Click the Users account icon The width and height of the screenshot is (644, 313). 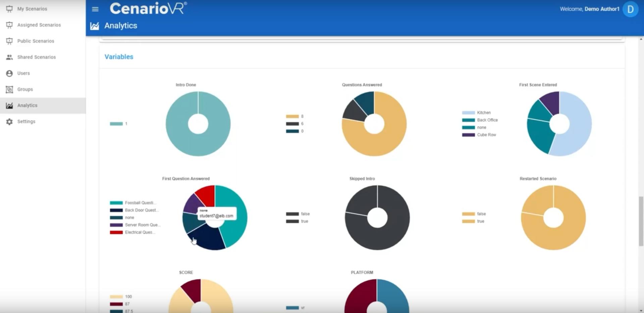(x=9, y=73)
